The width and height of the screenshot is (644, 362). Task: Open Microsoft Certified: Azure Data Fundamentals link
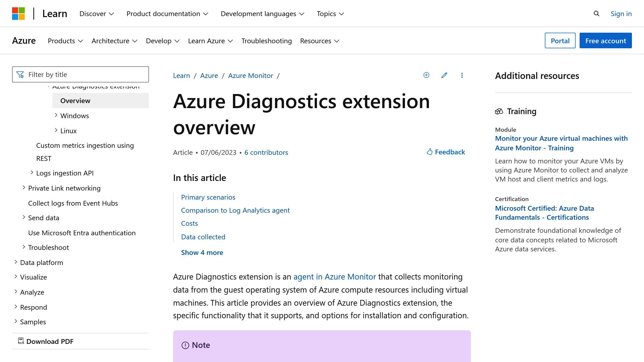pyautogui.click(x=544, y=213)
